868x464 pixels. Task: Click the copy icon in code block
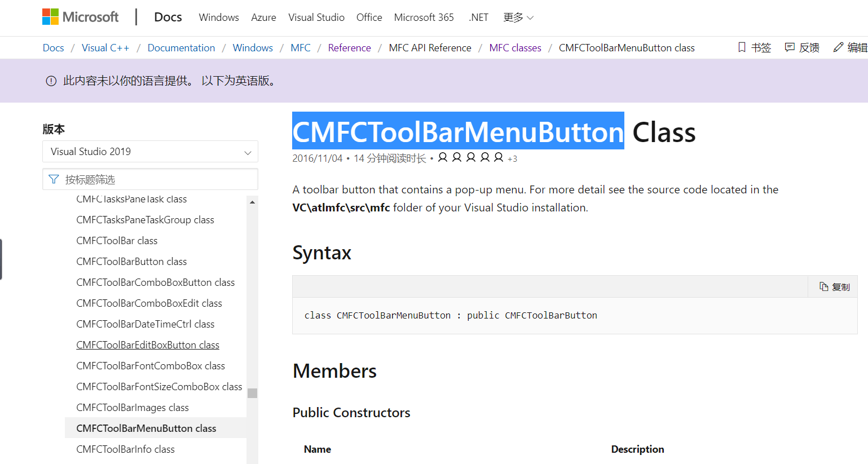coord(823,286)
